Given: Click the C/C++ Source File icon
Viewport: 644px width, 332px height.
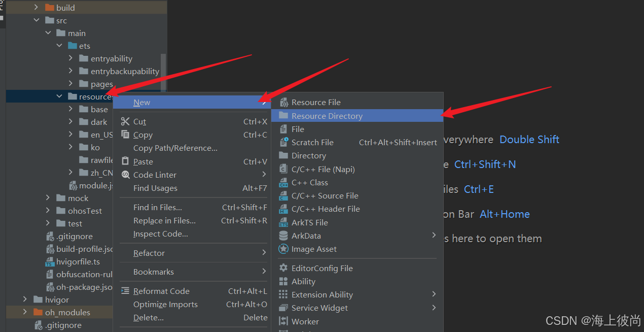Looking at the screenshot, I should (x=283, y=196).
